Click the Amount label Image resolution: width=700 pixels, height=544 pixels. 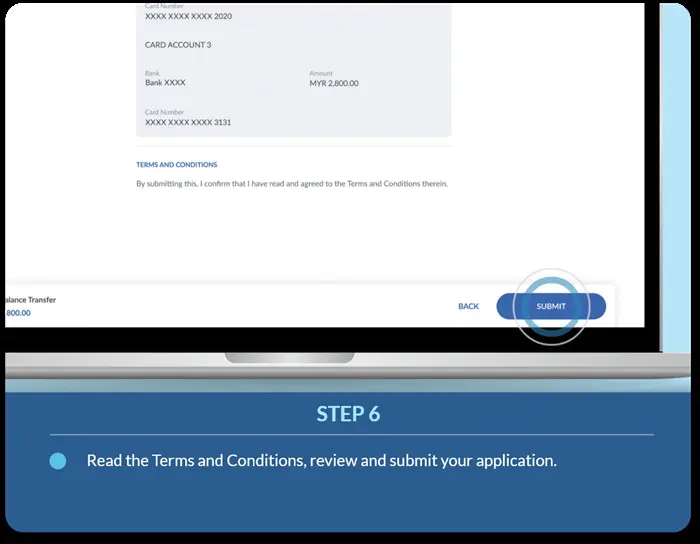point(321,74)
